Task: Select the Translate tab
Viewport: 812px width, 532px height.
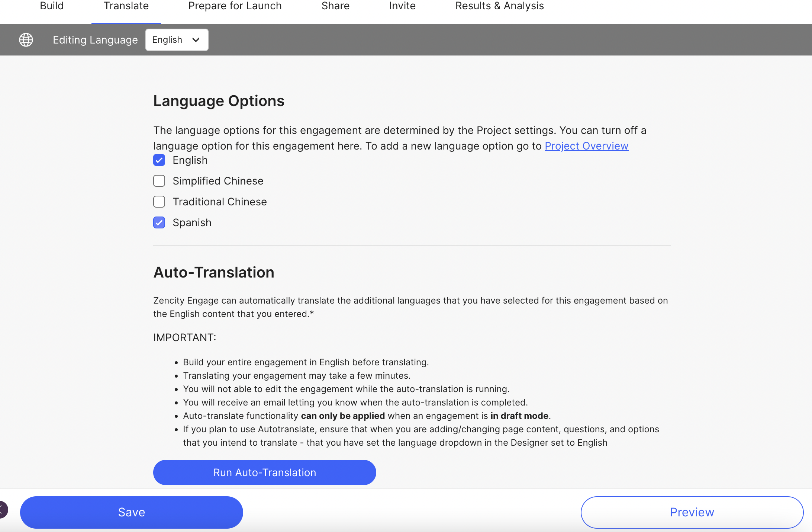Action: click(126, 6)
